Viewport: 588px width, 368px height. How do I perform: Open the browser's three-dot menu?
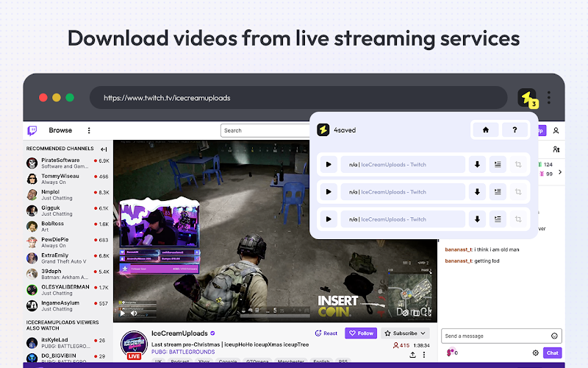click(x=548, y=98)
